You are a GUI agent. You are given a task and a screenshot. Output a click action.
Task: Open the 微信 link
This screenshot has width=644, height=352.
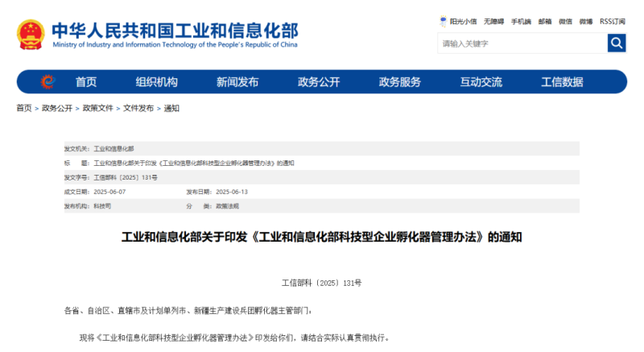(x=566, y=21)
